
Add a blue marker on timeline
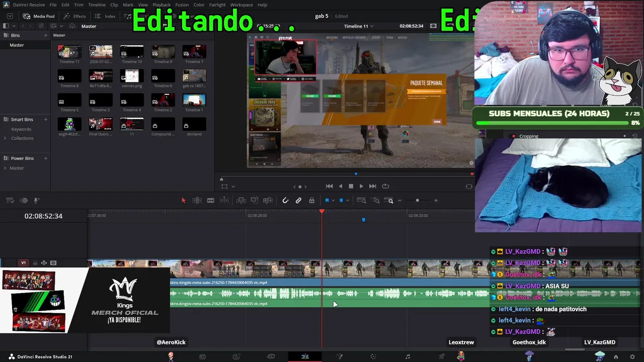pyautogui.click(x=341, y=201)
